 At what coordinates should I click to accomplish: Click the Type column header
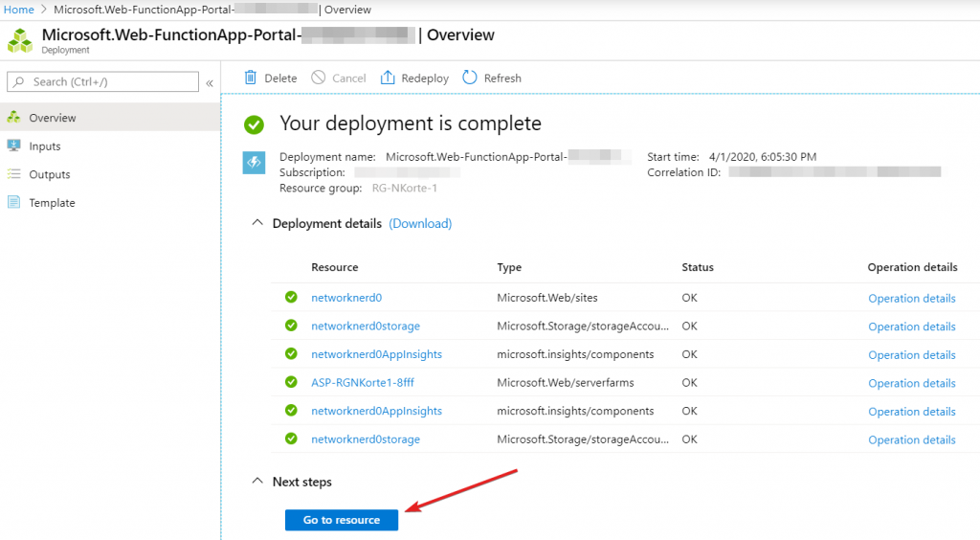coord(509,267)
